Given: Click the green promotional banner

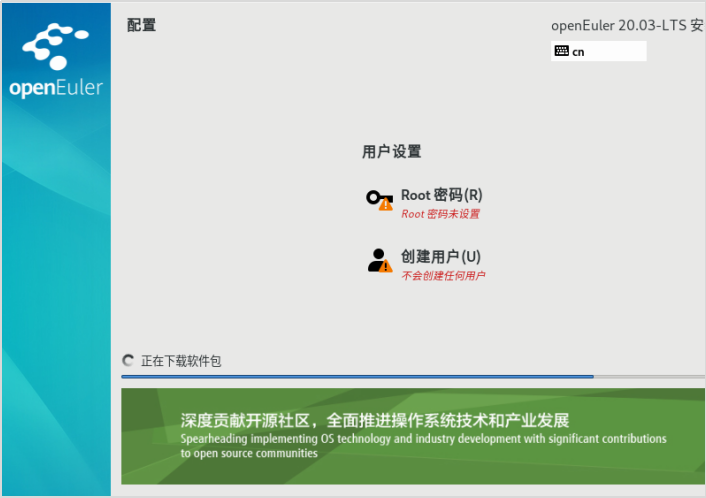Looking at the screenshot, I should pos(413,436).
